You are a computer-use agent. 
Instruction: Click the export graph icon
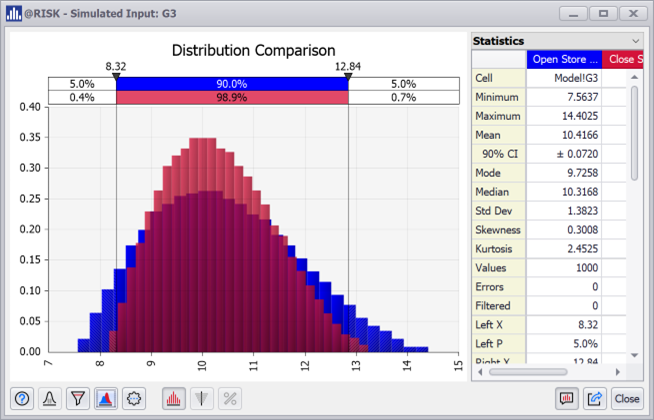coord(597,397)
